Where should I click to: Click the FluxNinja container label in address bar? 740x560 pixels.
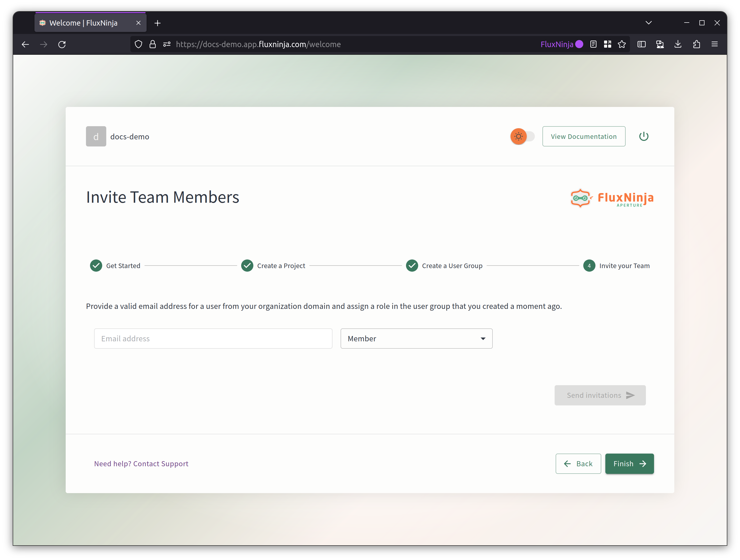click(562, 44)
